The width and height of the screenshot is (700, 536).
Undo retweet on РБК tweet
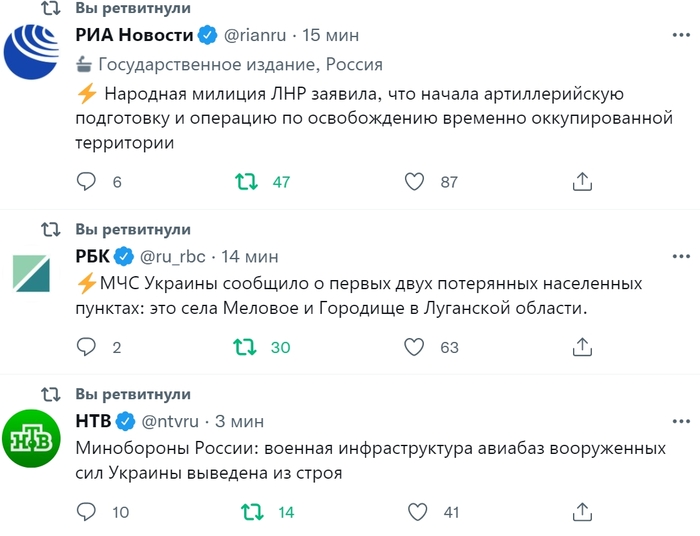(x=245, y=347)
